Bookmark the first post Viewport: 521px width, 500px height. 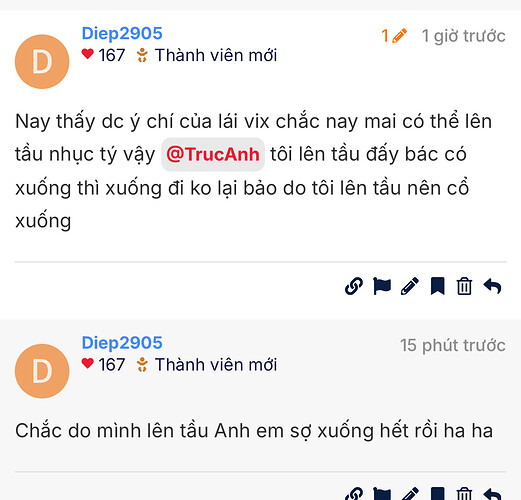click(x=437, y=286)
